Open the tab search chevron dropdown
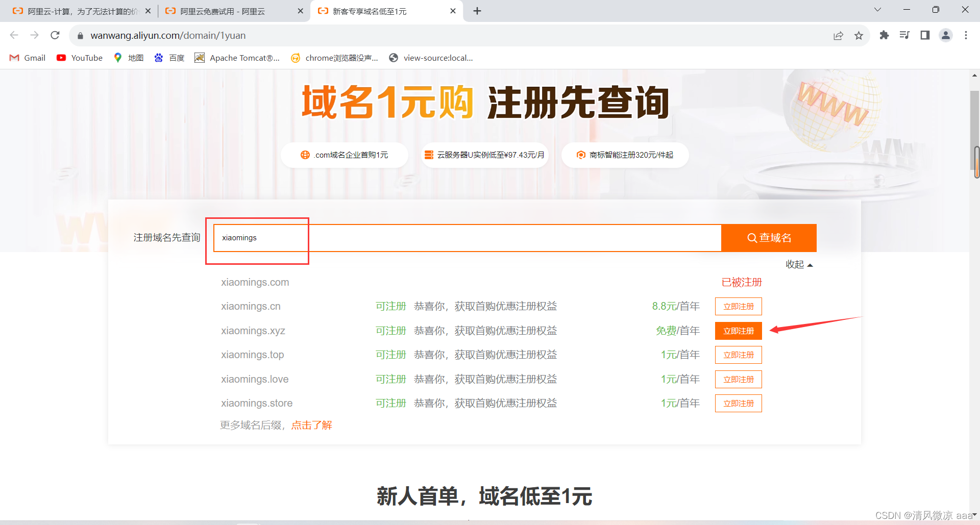The height and width of the screenshot is (525, 980). (x=877, y=10)
